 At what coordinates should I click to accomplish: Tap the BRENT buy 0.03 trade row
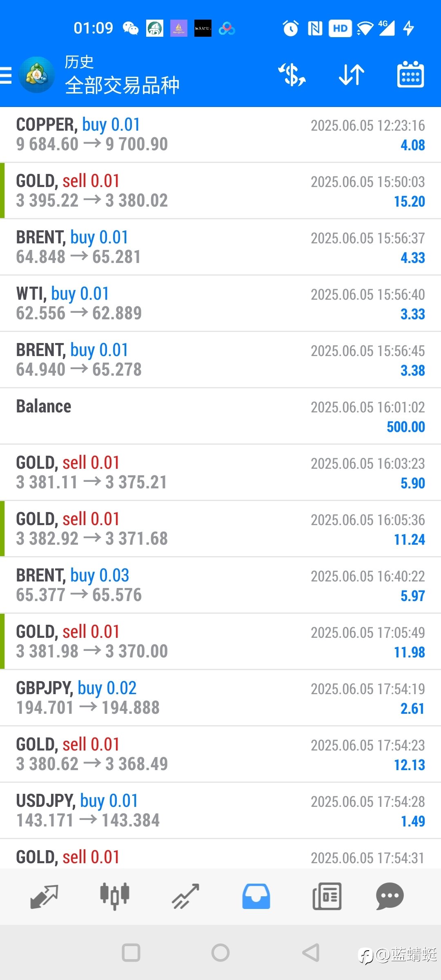tap(220, 585)
